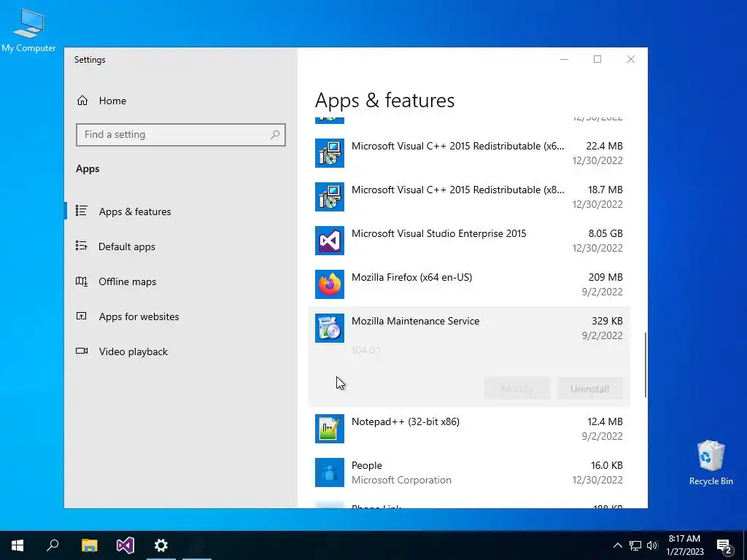Open taskbar search magnifier
This screenshot has width=747, height=560.
53,545
